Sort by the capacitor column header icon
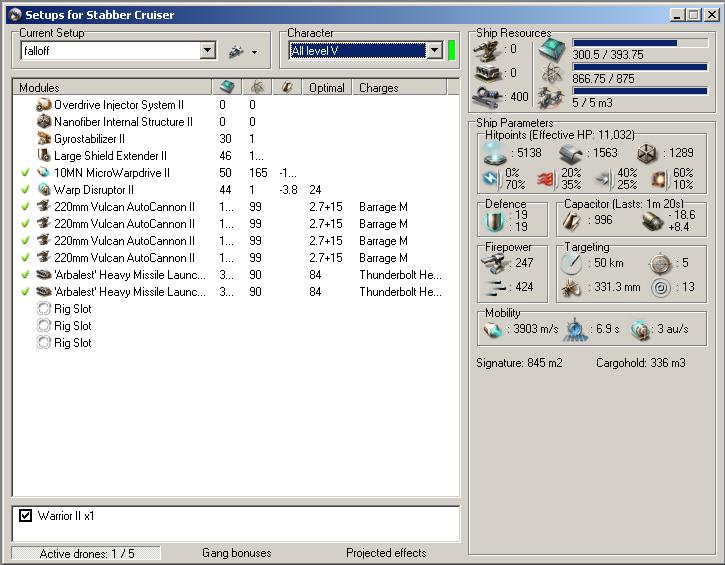Viewport: 725px width, 565px height. 287,87
